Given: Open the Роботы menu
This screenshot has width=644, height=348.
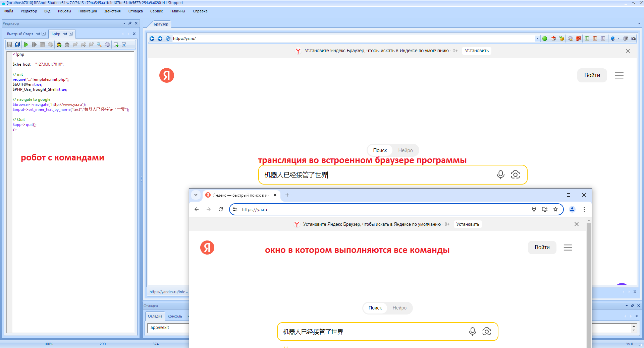Looking at the screenshot, I should click(64, 11).
